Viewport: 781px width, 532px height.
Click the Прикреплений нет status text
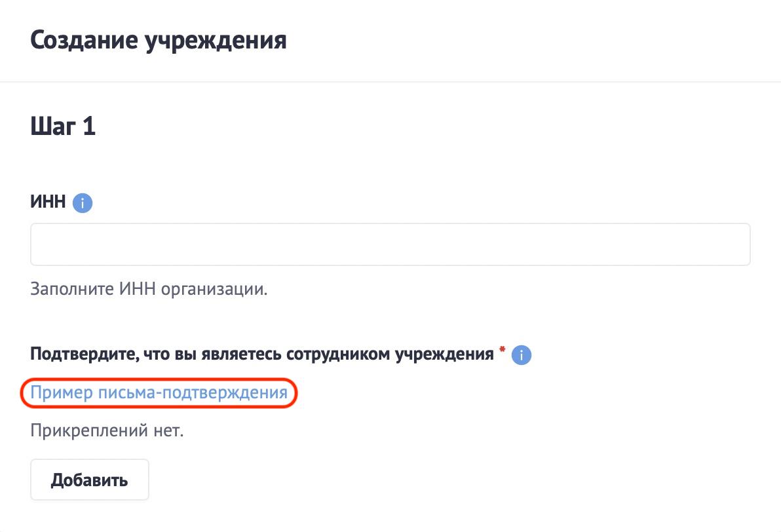point(106,431)
